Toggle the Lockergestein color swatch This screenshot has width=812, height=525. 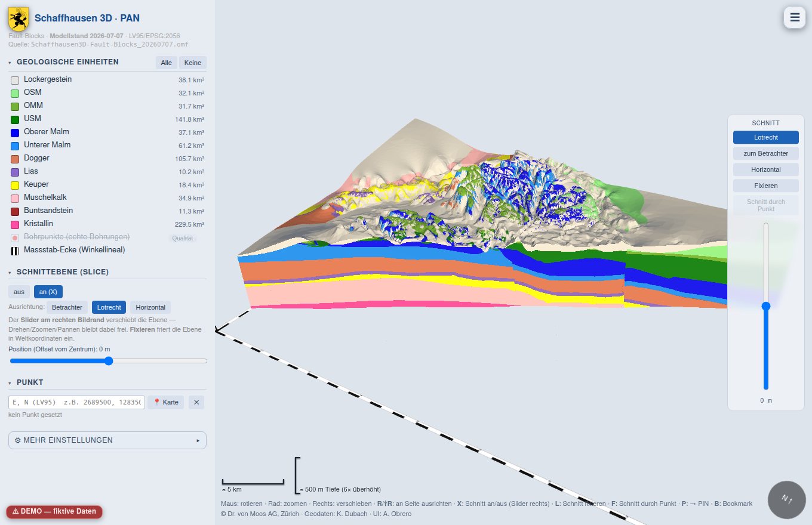point(15,80)
